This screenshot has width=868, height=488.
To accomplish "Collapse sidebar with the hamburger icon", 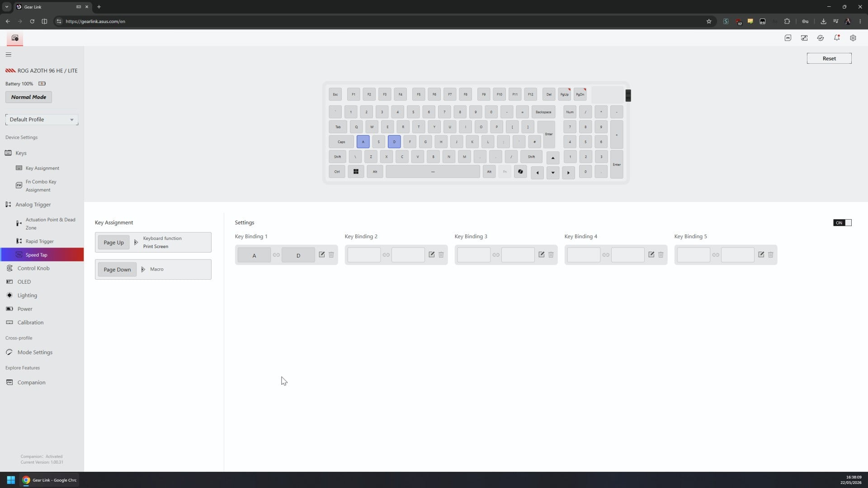I will pos(9,54).
